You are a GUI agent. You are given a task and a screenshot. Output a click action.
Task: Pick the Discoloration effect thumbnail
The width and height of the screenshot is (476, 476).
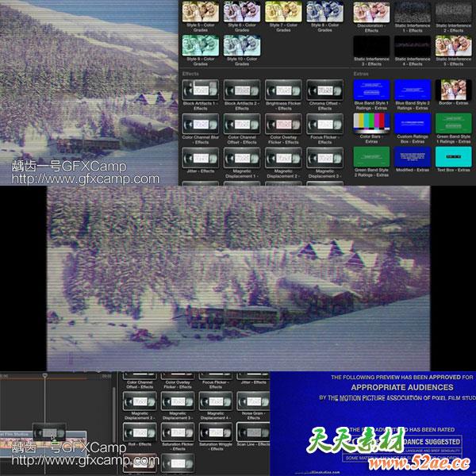[370, 11]
